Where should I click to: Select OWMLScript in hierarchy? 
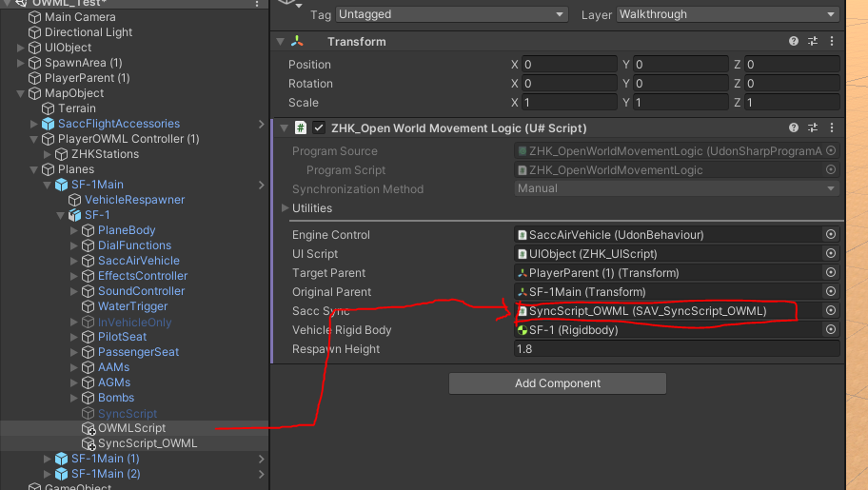pyautogui.click(x=131, y=428)
